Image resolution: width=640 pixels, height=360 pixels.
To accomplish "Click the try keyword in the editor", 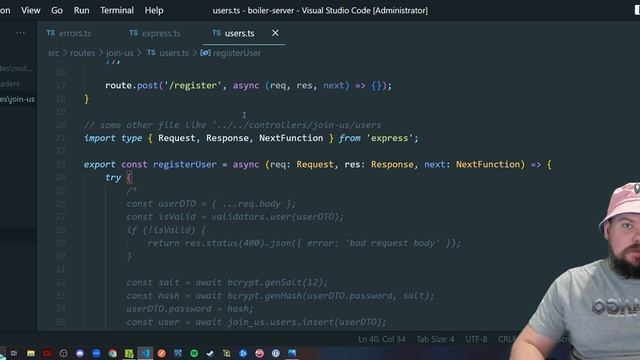I will pos(113,178).
